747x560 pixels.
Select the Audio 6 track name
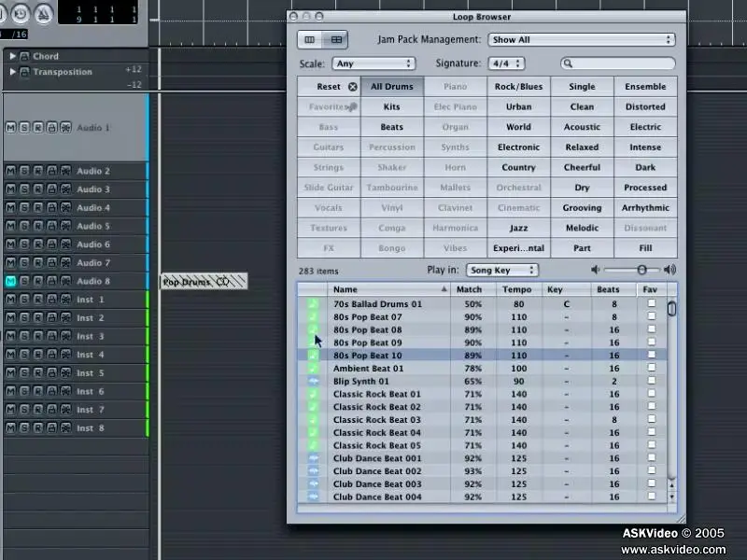click(x=93, y=245)
